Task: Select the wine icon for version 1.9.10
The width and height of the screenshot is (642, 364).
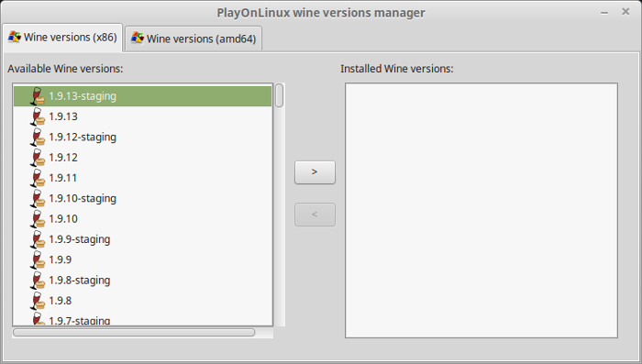Action: click(x=38, y=219)
